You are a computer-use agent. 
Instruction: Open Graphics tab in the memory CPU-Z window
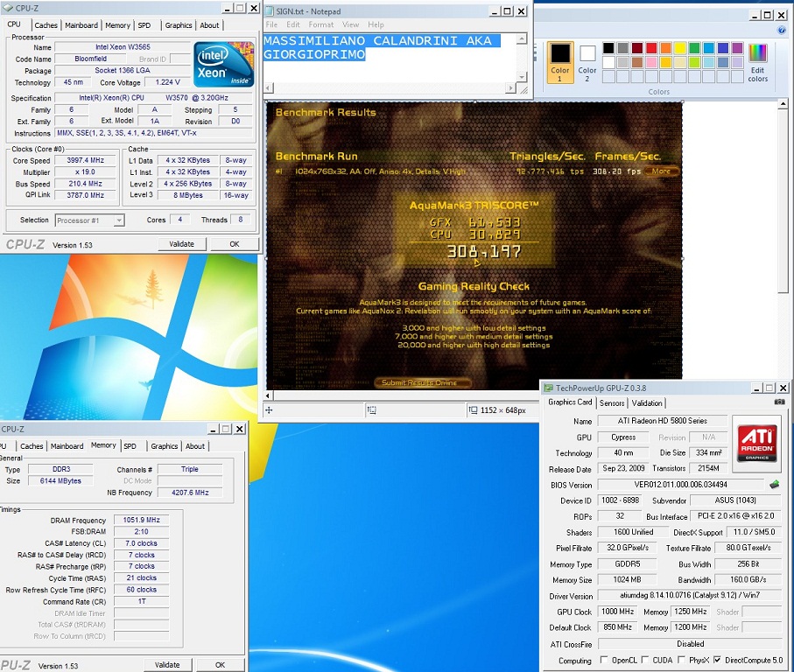(164, 446)
